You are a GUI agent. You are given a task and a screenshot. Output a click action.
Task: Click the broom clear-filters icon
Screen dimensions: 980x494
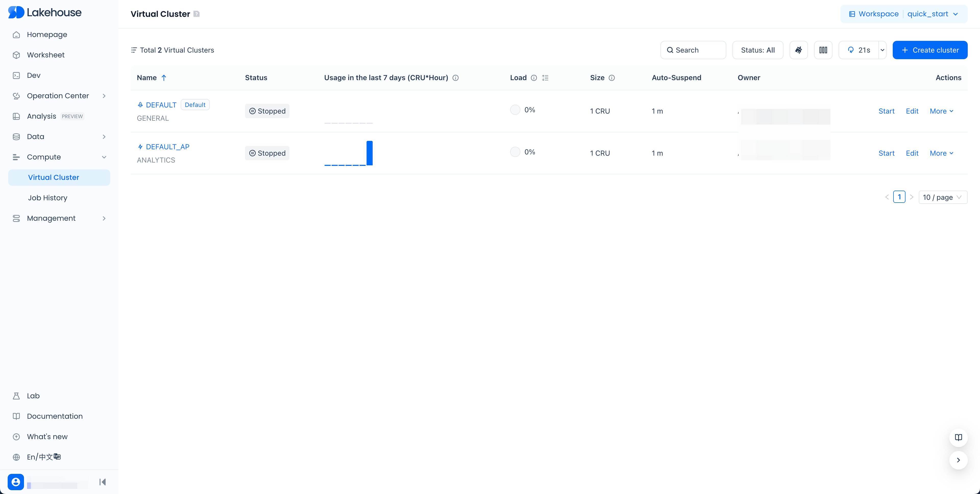pos(799,50)
